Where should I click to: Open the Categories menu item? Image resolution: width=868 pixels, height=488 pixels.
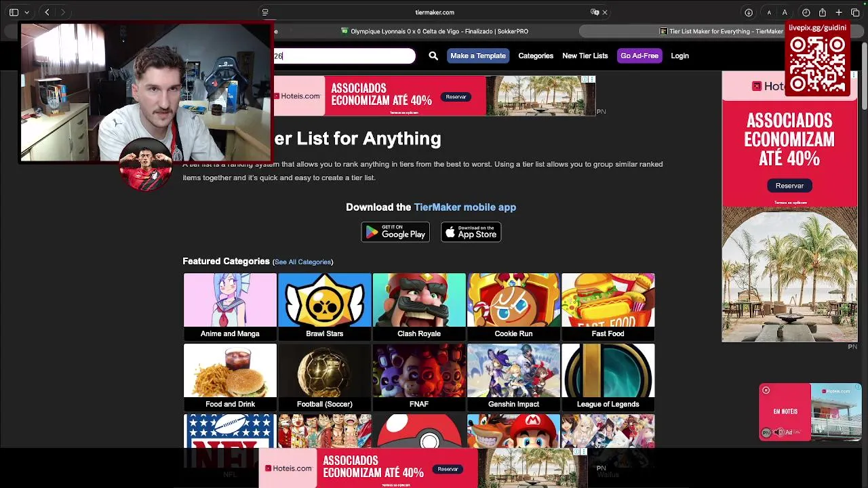point(536,56)
